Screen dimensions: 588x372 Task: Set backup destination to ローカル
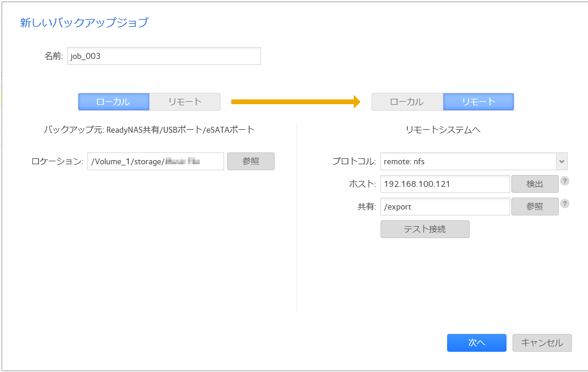407,102
